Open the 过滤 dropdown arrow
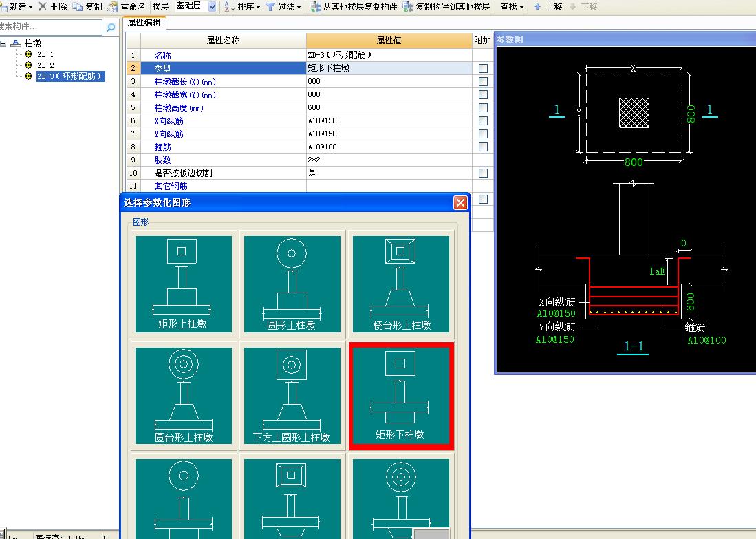756x539 pixels. click(299, 8)
